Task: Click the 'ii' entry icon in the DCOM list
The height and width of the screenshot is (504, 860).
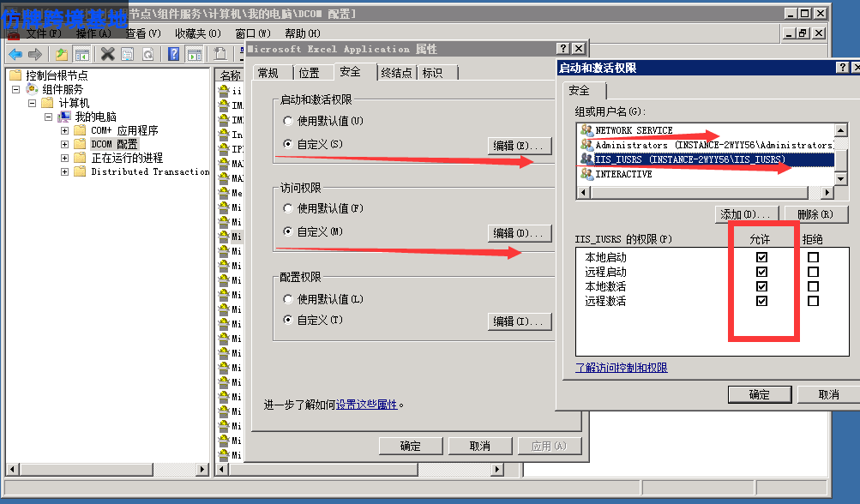Action: 223,91
